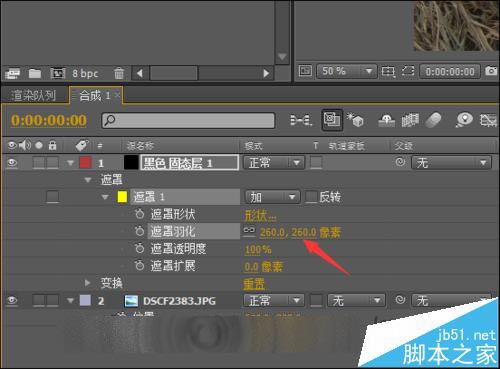The height and width of the screenshot is (369, 500).
Task: Click layer 1 parent pick whip icon
Action: [x=400, y=162]
